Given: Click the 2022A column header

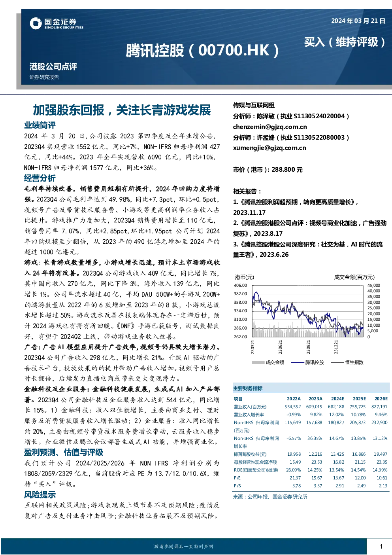Looking at the screenshot, I should (294, 399).
